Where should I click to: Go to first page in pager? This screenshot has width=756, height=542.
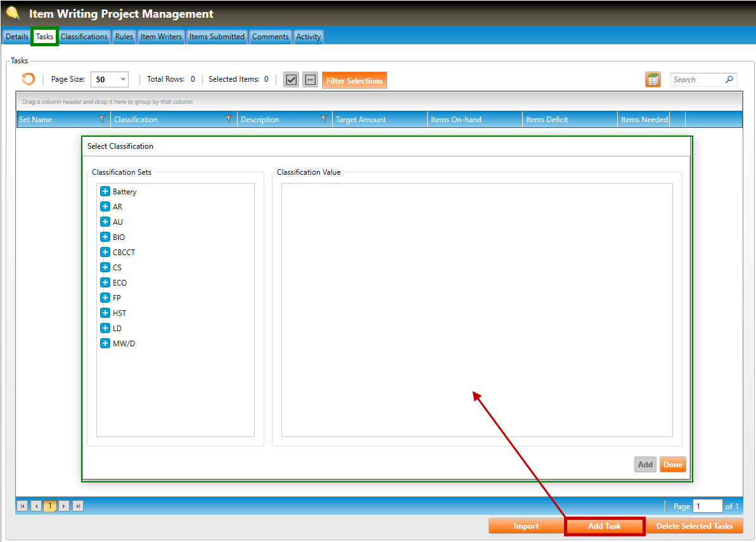tap(22, 506)
